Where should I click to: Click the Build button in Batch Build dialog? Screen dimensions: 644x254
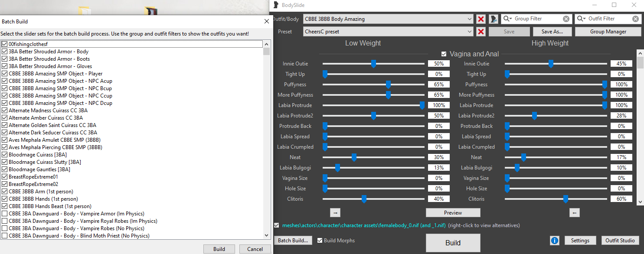(219, 249)
